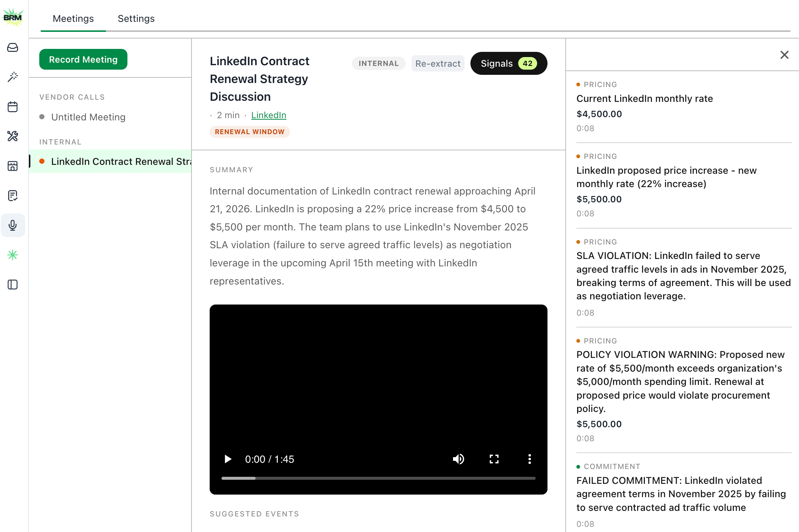Image resolution: width=799 pixels, height=532 pixels.
Task: Play the meeting recording video
Action: click(x=227, y=459)
